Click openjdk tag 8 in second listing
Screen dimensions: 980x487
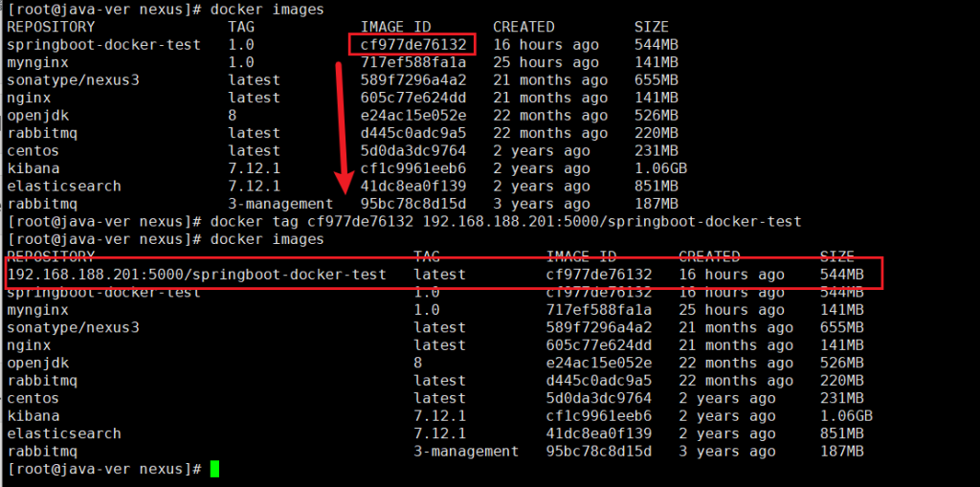pyautogui.click(x=418, y=363)
